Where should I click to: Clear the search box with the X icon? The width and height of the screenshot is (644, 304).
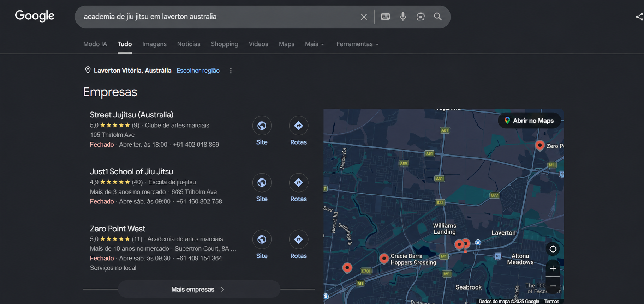tap(364, 17)
